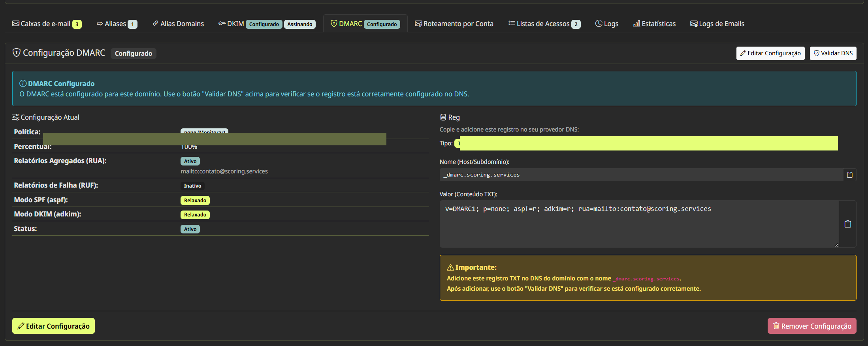This screenshot has width=868, height=346.
Task: Click the Validar DNS button
Action: tap(833, 53)
